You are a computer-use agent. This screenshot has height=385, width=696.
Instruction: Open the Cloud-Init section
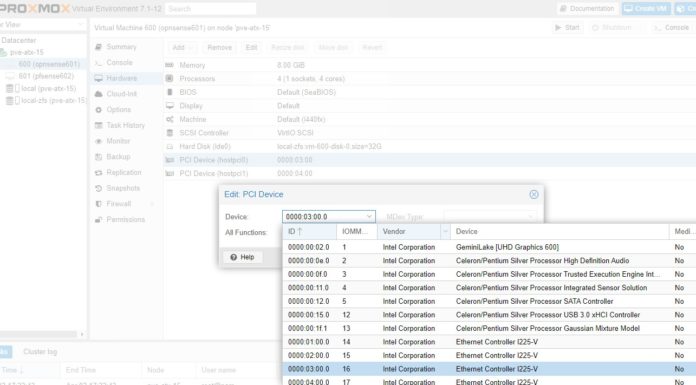(121, 94)
